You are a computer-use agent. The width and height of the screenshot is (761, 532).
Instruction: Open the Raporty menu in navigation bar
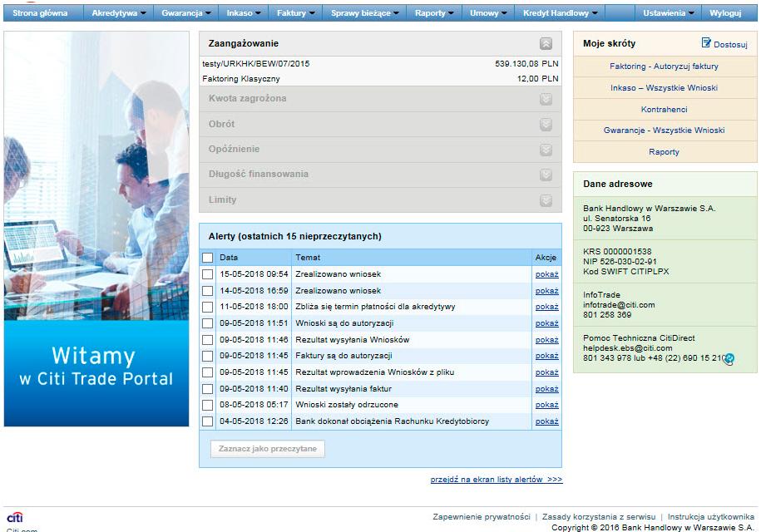tap(434, 13)
